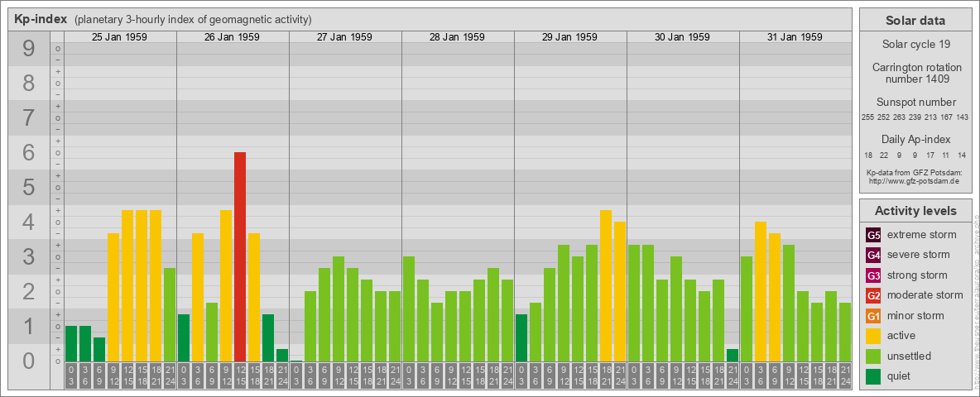Image resolution: width=980 pixels, height=397 pixels.
Task: Click the G4 severe storm badge
Action: click(x=873, y=256)
